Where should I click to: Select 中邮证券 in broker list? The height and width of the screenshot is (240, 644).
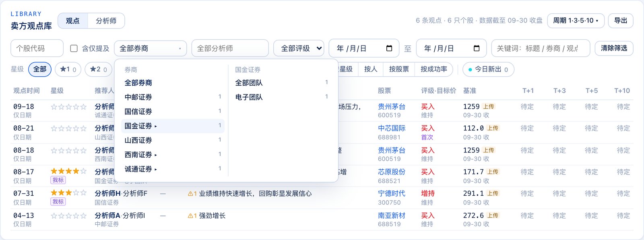pos(173,97)
